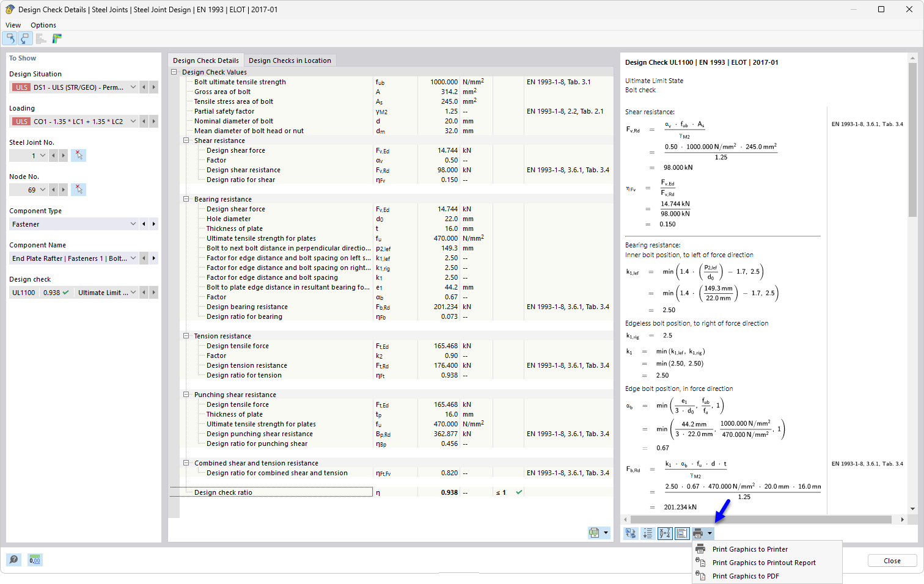Step to next Node No.
Viewport: 924px width, 584px height.
coord(64,190)
